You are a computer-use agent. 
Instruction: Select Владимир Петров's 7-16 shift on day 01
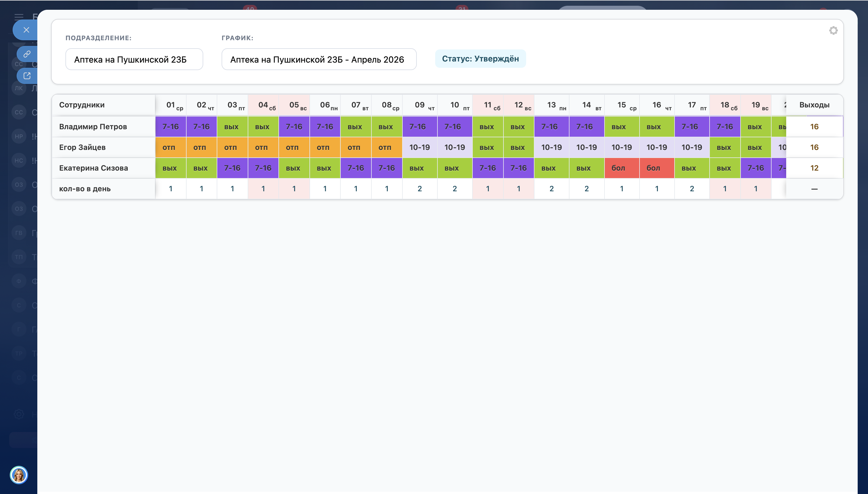tap(170, 127)
